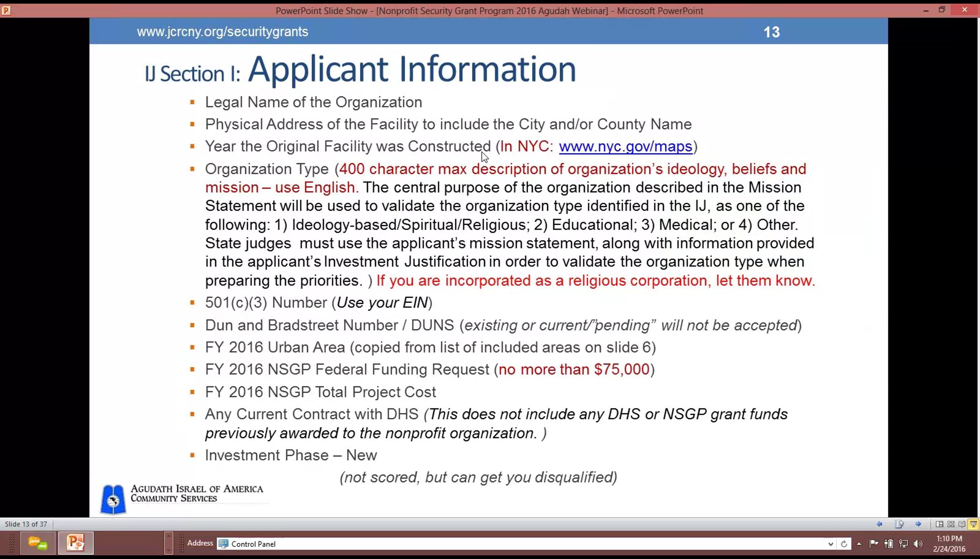The image size is (980, 559).
Task: Switch to Reading view
Action: [x=962, y=524]
